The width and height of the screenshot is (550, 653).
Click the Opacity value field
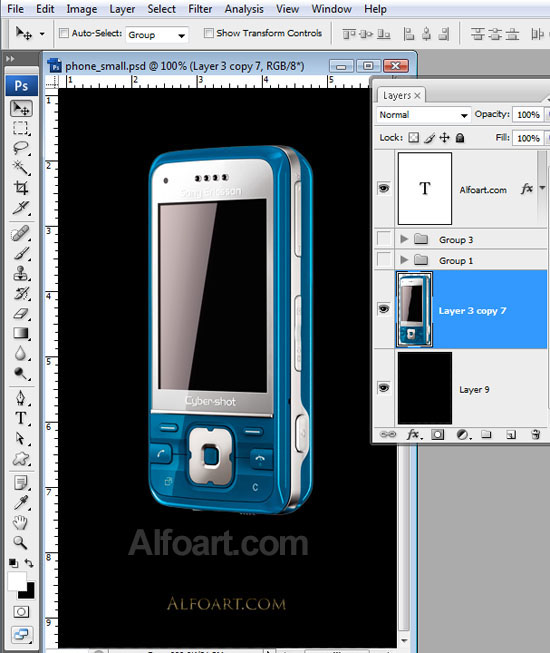(528, 115)
